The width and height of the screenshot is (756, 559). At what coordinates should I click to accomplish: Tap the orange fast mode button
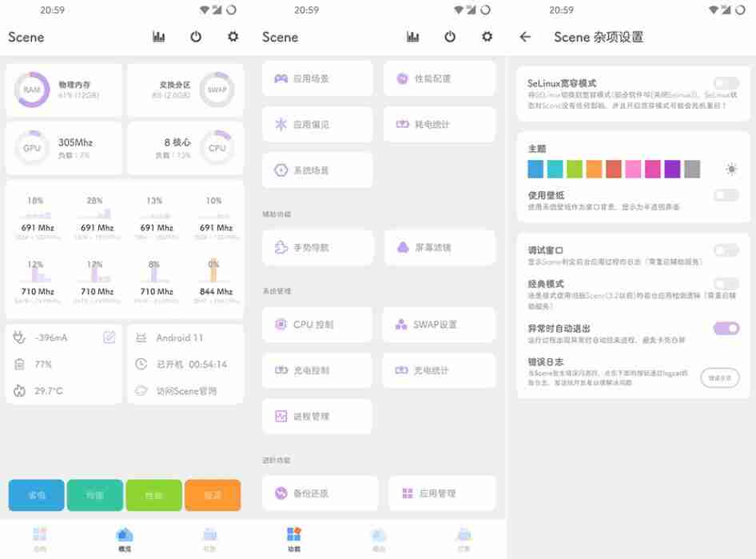213,495
